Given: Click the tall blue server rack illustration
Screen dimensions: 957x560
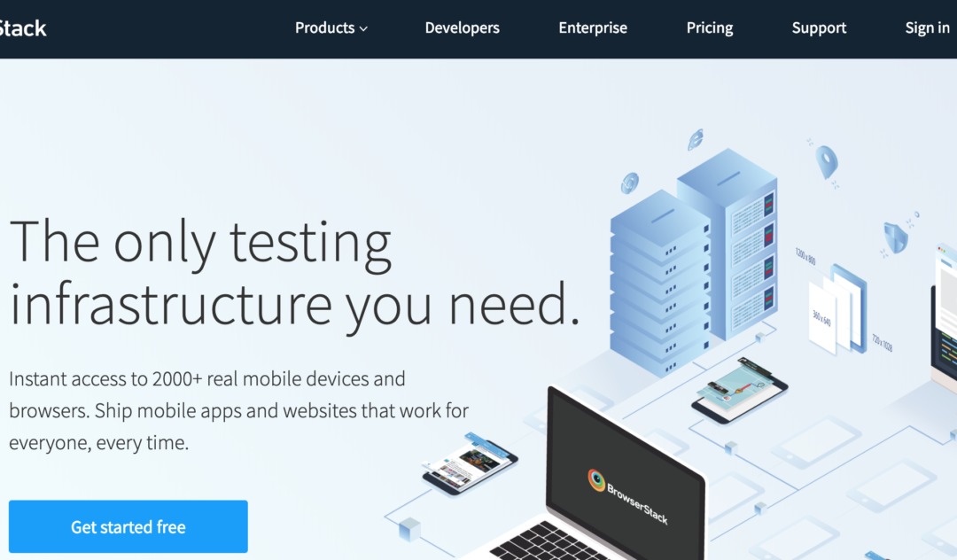Looking at the screenshot, I should (x=727, y=243).
